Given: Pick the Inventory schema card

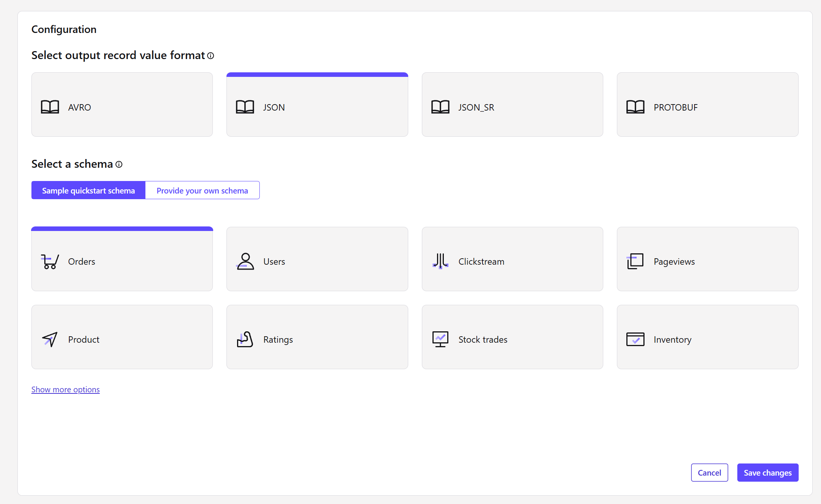Looking at the screenshot, I should (707, 337).
